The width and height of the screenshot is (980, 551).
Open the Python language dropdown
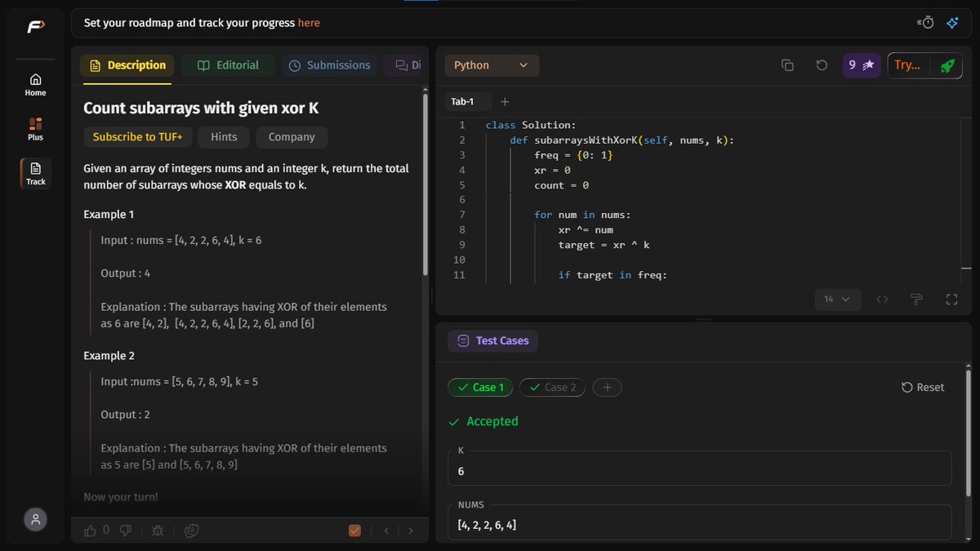pos(492,65)
